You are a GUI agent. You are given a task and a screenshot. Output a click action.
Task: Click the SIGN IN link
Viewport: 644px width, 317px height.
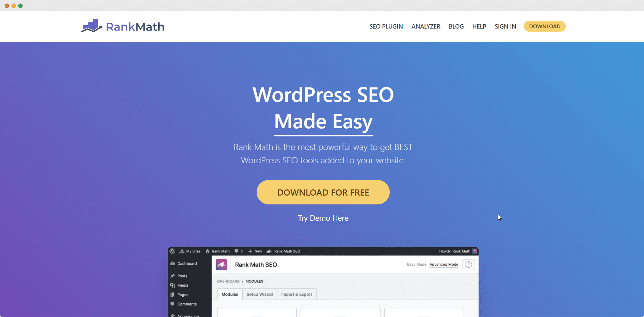505,27
